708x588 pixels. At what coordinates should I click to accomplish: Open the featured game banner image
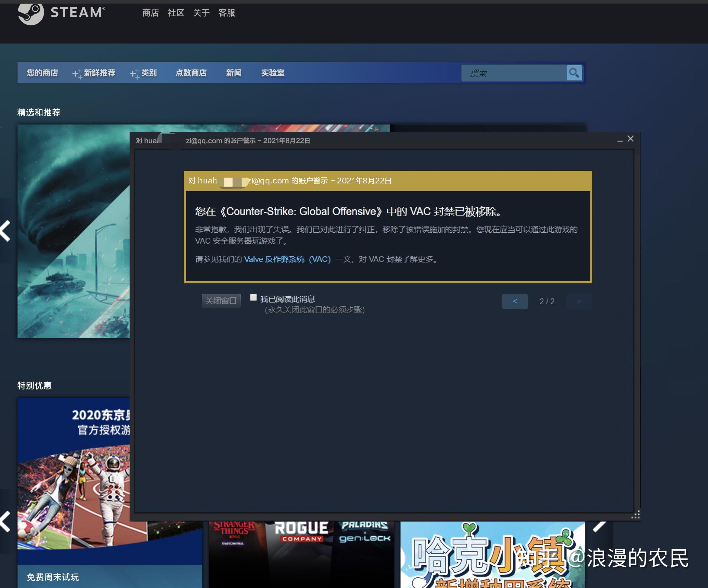pyautogui.click(x=73, y=231)
